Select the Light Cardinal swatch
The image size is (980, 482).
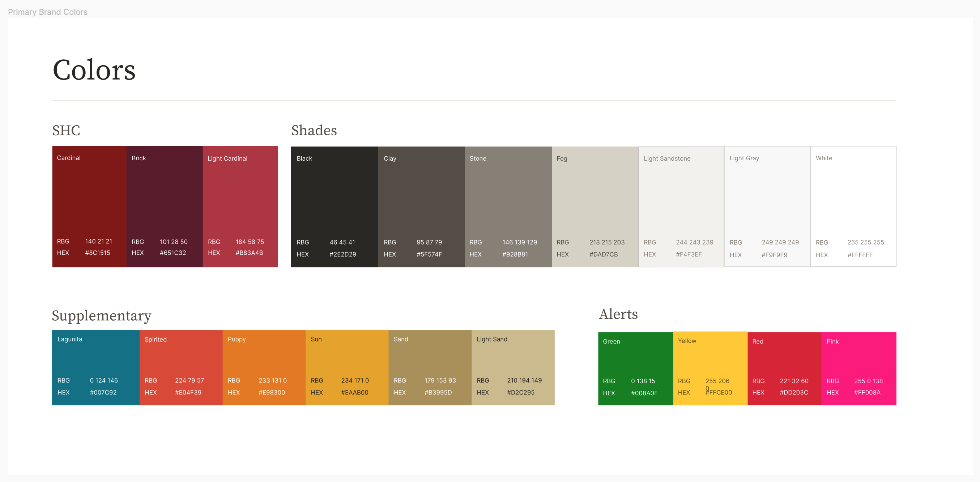[240, 206]
